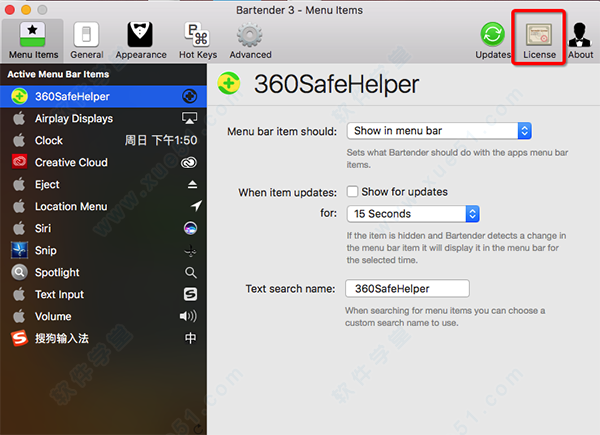This screenshot has height=435, width=600.
Task: Switch to Advanced gear settings
Action: point(250,39)
